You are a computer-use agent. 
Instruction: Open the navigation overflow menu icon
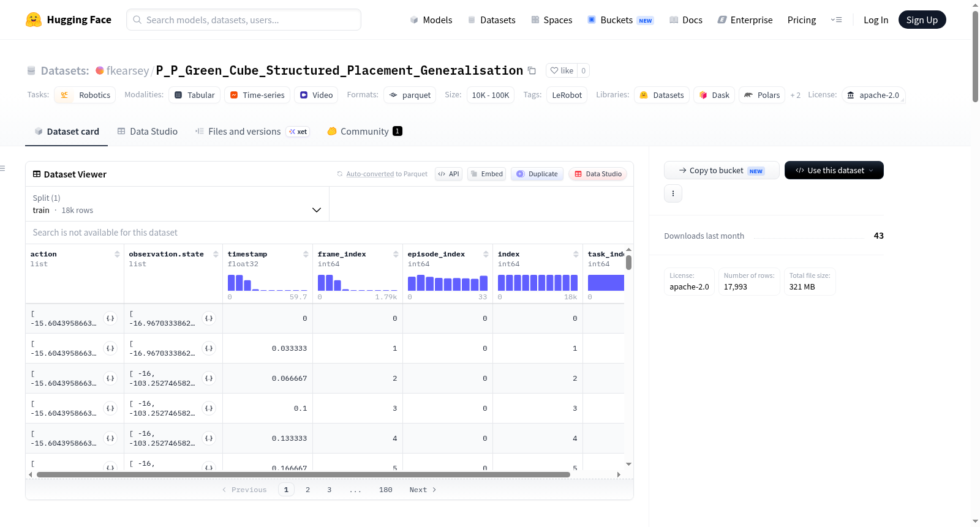click(x=836, y=20)
